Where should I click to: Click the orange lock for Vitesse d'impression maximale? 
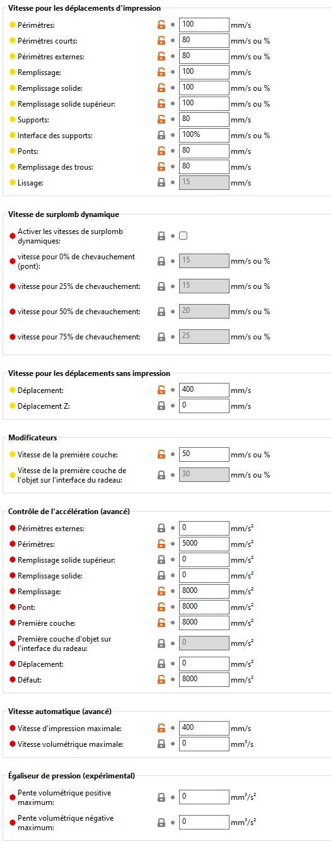(x=161, y=729)
